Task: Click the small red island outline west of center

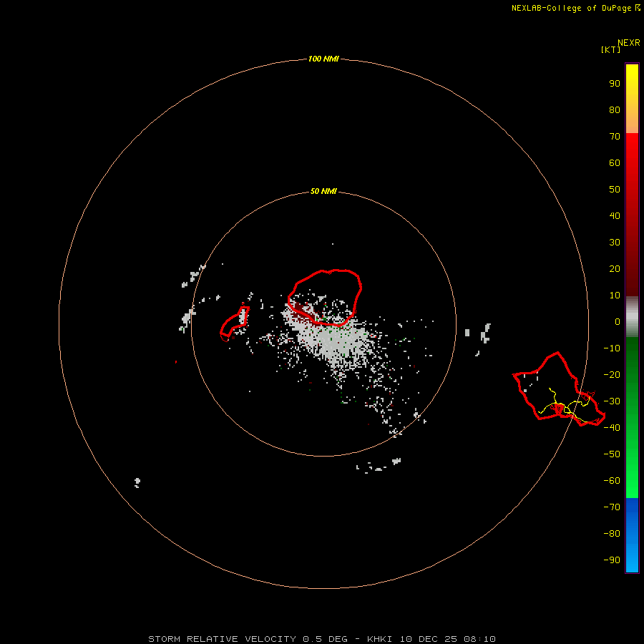Action: click(x=235, y=324)
